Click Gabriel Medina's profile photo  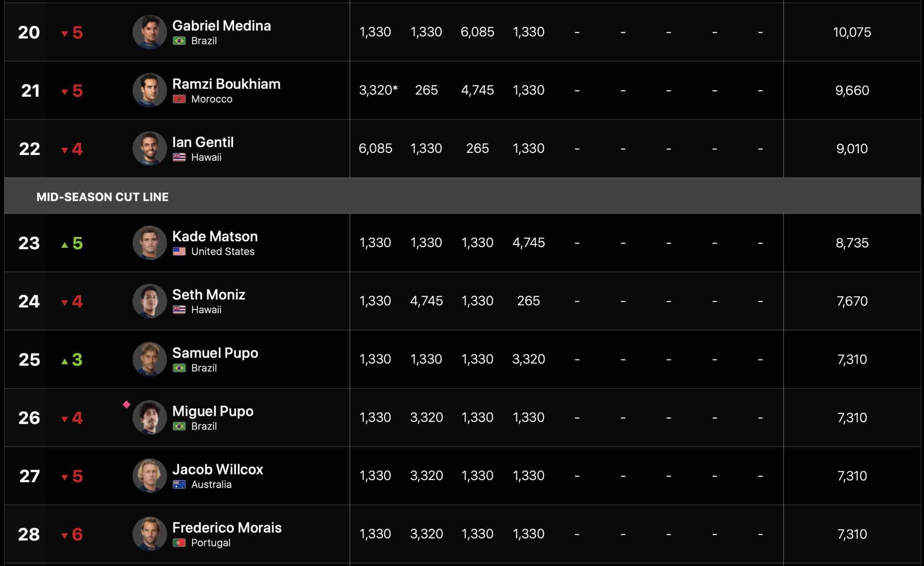[x=150, y=32]
